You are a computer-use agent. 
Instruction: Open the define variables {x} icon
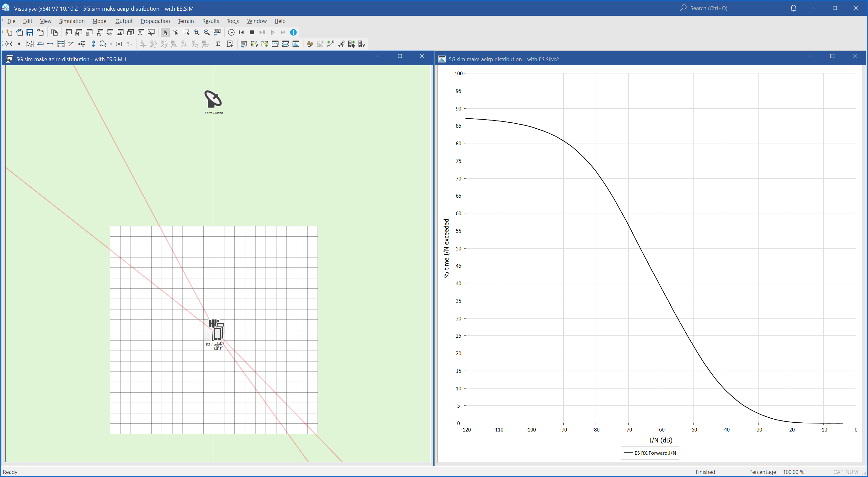tap(119, 44)
